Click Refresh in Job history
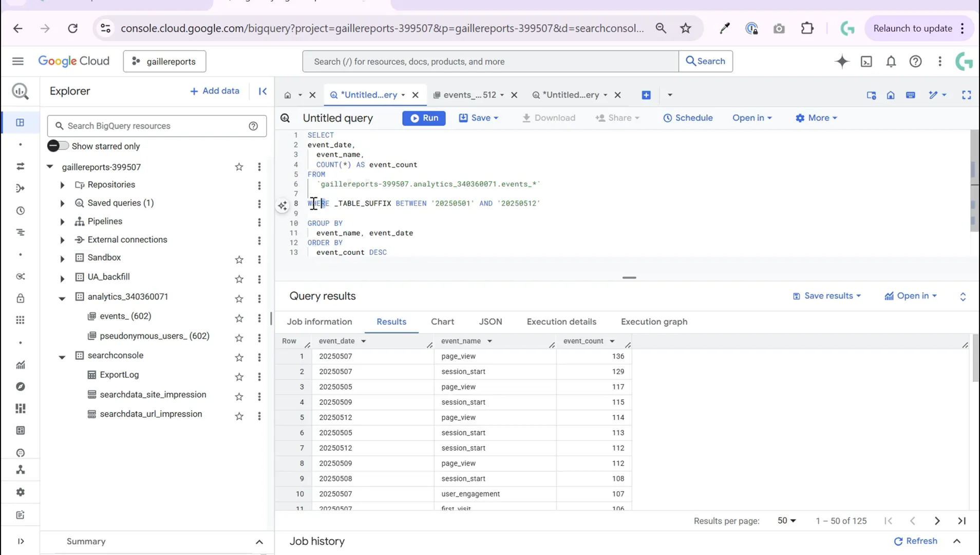 click(915, 541)
